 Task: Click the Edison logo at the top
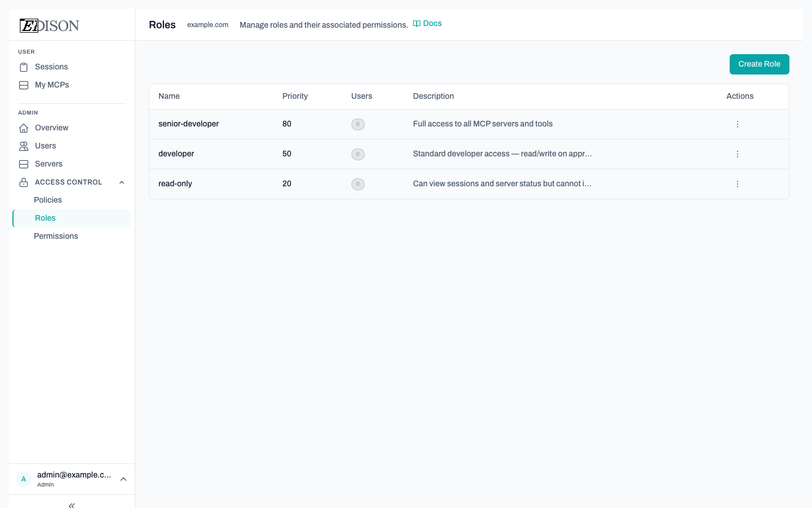[x=49, y=25]
